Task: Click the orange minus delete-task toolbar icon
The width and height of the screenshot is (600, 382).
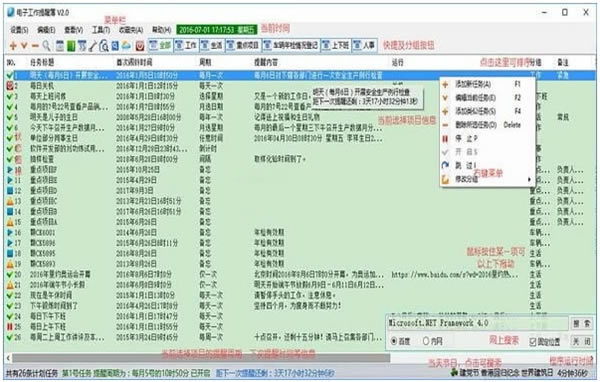Action: 35,46
